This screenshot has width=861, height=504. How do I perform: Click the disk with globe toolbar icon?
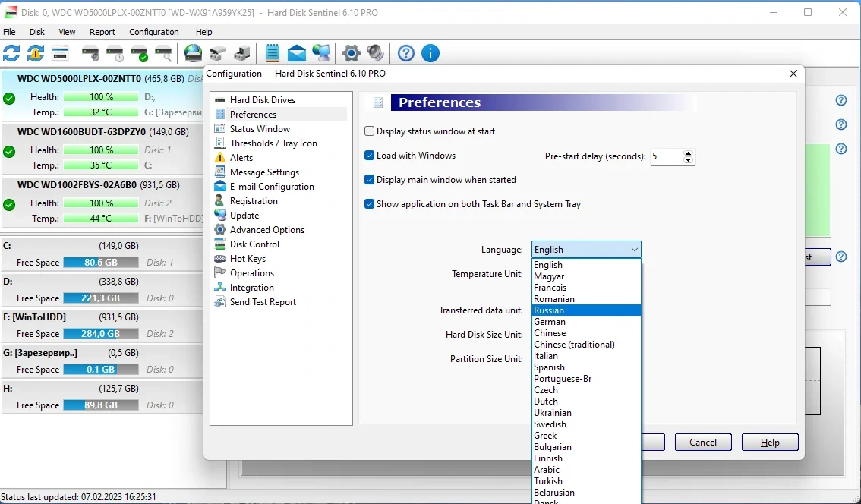tap(194, 53)
